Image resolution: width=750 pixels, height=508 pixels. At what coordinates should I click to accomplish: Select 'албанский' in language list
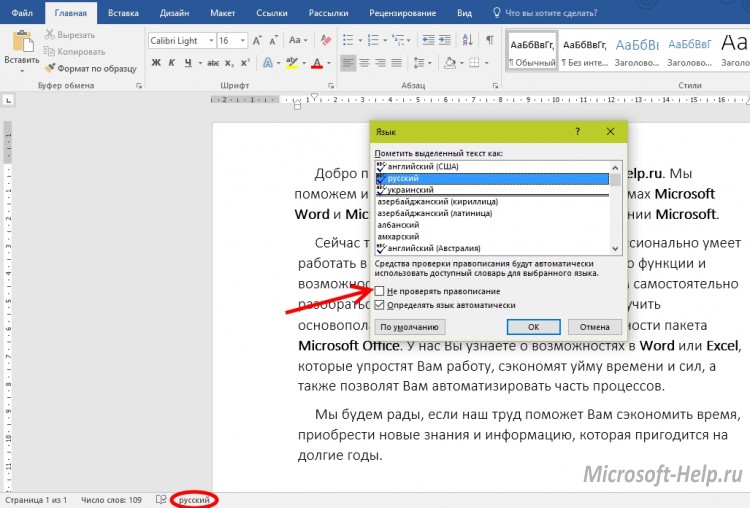point(492,225)
